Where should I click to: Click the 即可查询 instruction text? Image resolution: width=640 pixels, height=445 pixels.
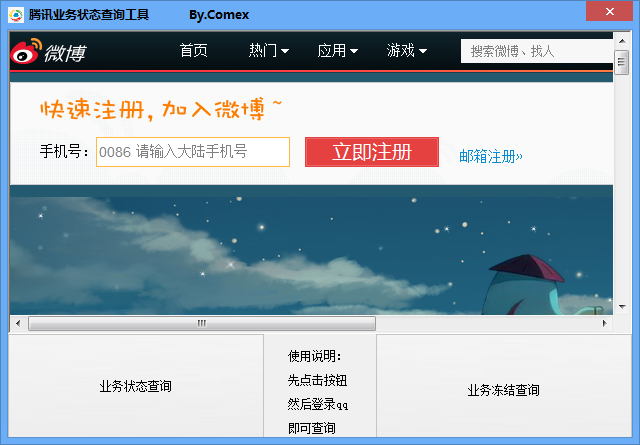tap(311, 428)
